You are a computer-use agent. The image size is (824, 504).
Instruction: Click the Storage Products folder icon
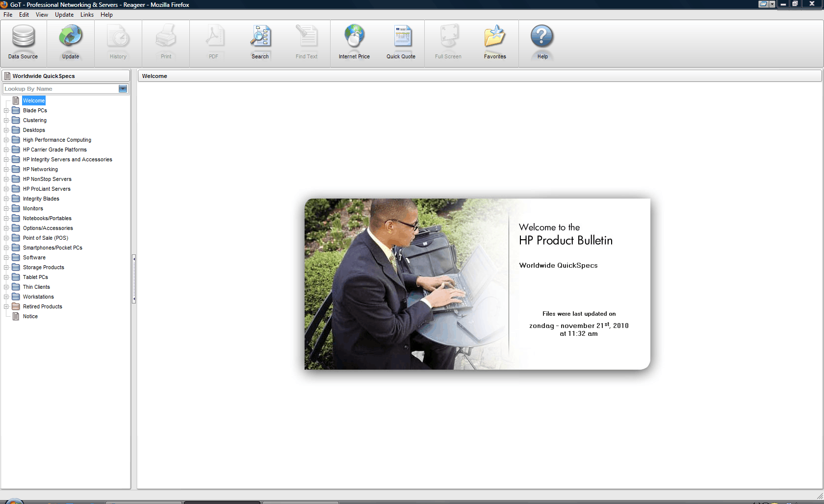[x=16, y=267]
